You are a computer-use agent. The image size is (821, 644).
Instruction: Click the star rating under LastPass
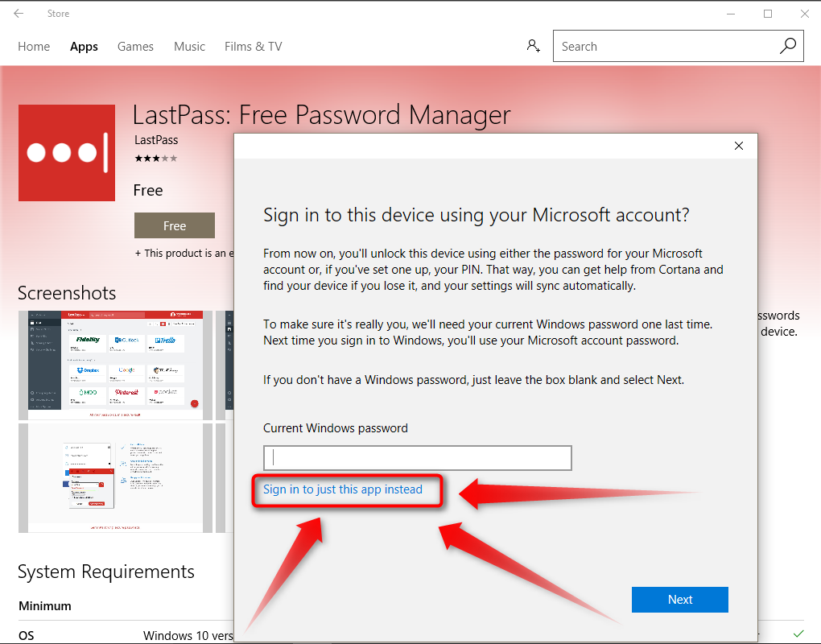[156, 158]
